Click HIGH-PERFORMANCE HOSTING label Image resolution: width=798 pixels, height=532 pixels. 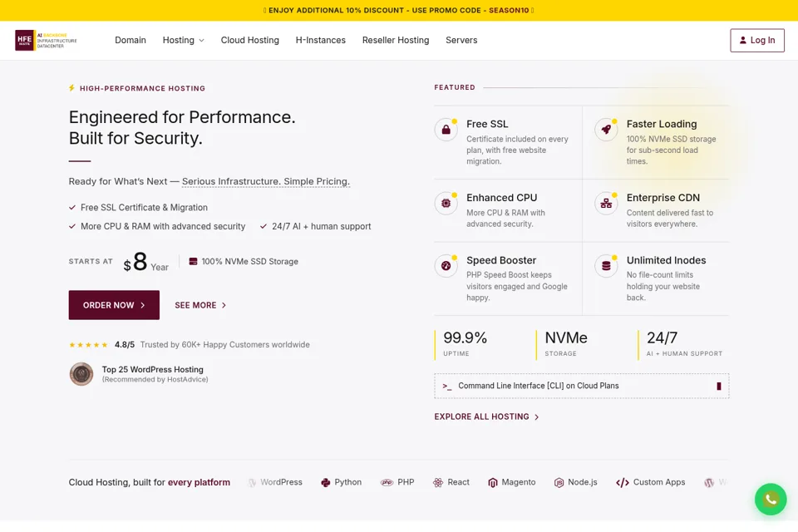point(142,88)
